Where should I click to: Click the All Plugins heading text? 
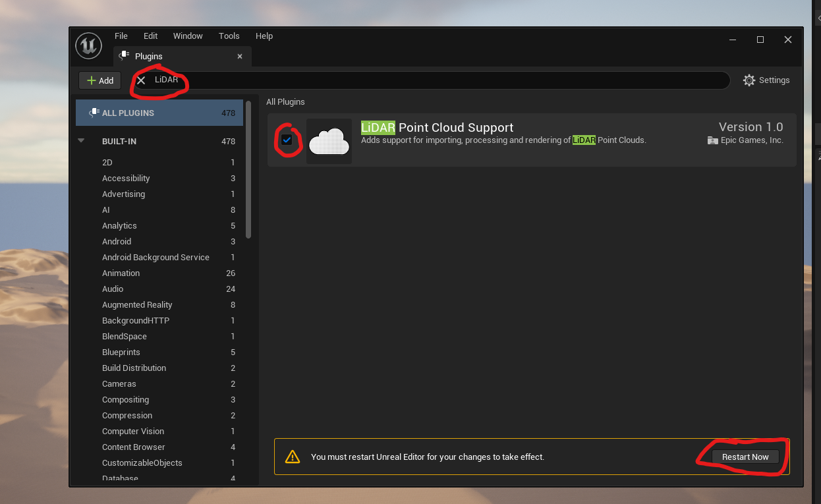click(285, 102)
